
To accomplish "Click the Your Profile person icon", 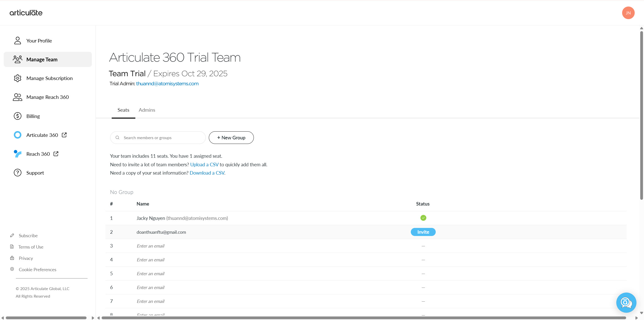I will click(18, 41).
